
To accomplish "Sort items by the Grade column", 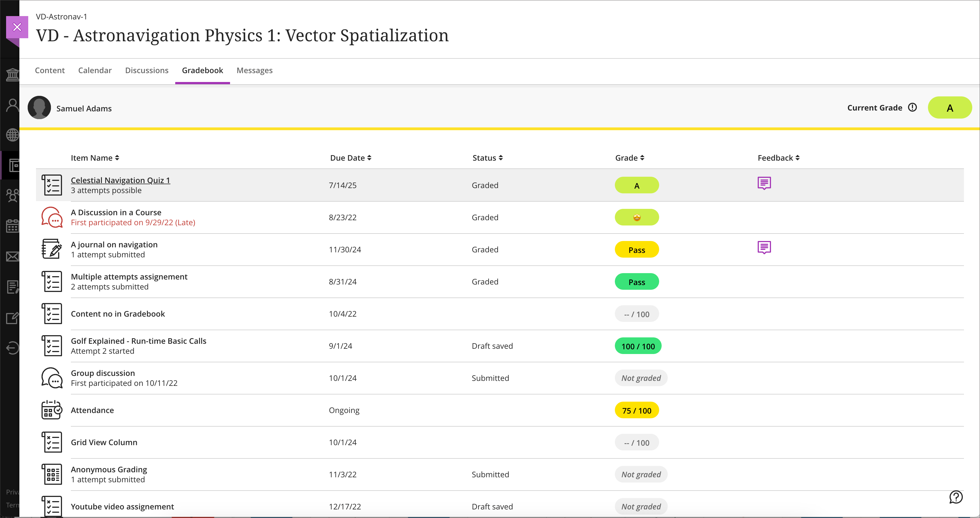I will (x=629, y=158).
